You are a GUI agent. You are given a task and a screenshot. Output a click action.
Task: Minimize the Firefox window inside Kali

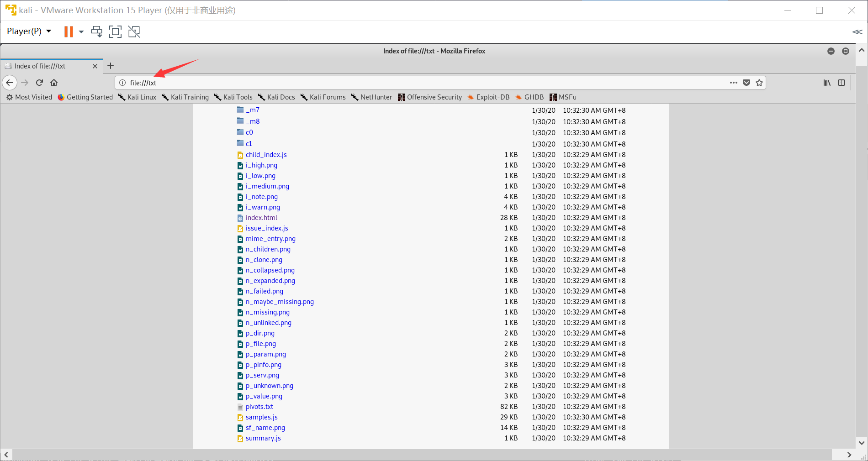(831, 51)
